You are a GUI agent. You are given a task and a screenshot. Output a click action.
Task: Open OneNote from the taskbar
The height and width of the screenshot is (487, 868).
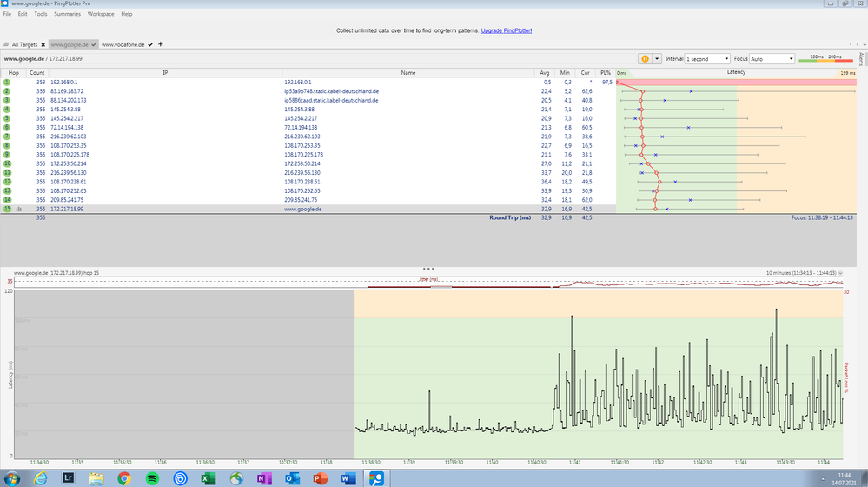264,478
